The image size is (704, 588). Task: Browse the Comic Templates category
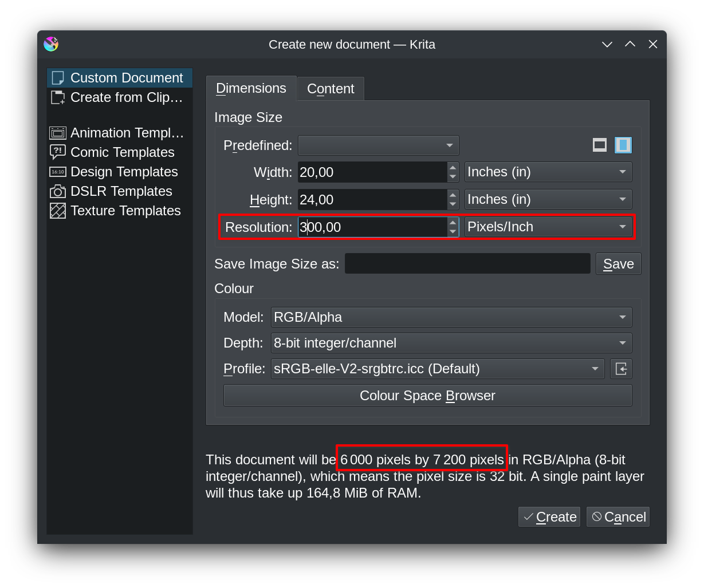58,152
